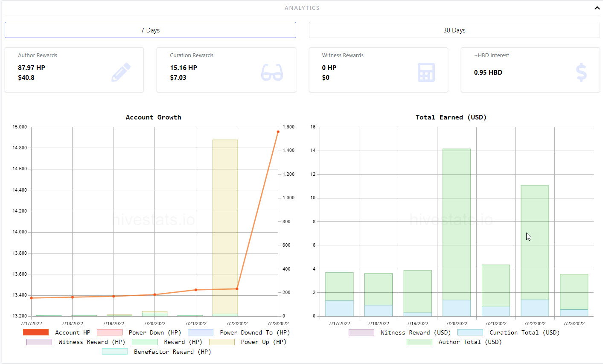
Task: Toggle Author Total (USD) legend entry
Action: (x=419, y=342)
